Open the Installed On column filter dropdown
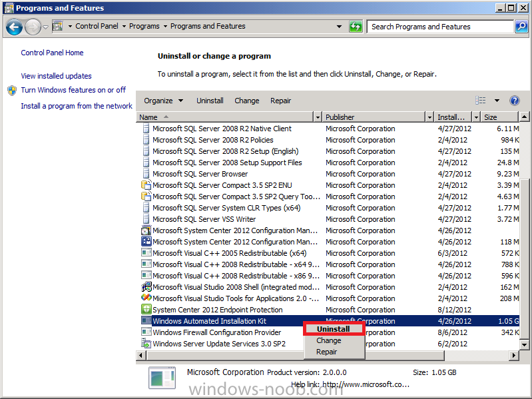 (x=476, y=117)
